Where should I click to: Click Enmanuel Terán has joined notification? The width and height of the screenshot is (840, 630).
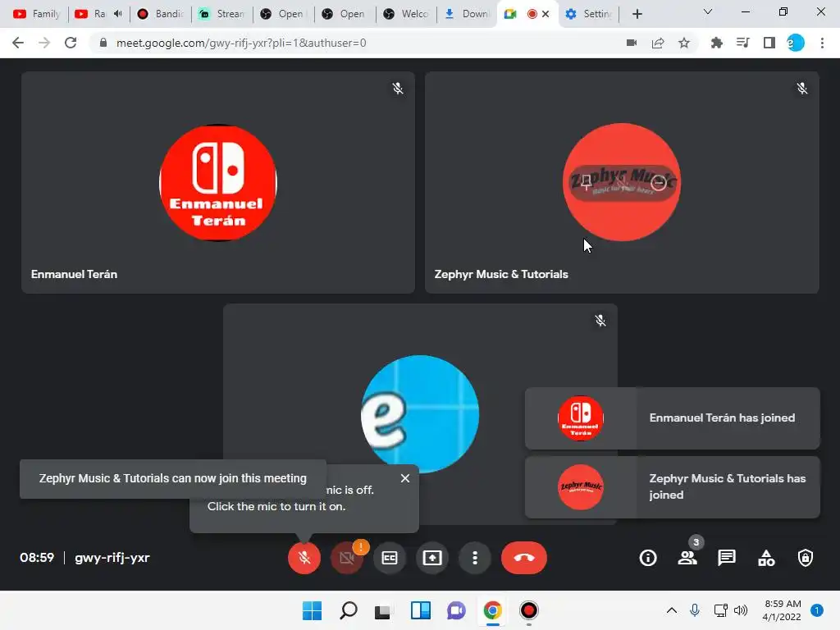click(x=673, y=418)
